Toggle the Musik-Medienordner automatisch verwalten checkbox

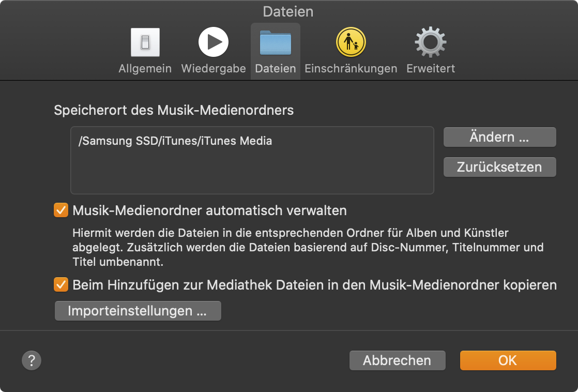pos(61,210)
